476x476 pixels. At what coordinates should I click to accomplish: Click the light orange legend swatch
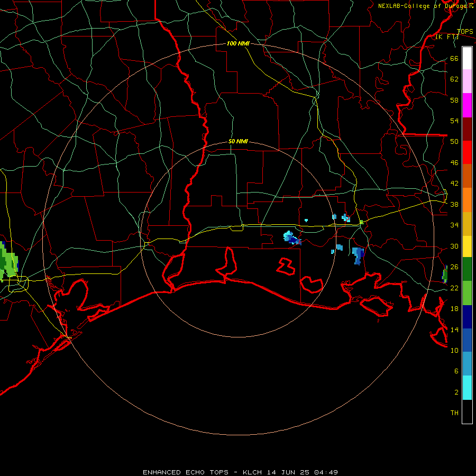(x=467, y=200)
